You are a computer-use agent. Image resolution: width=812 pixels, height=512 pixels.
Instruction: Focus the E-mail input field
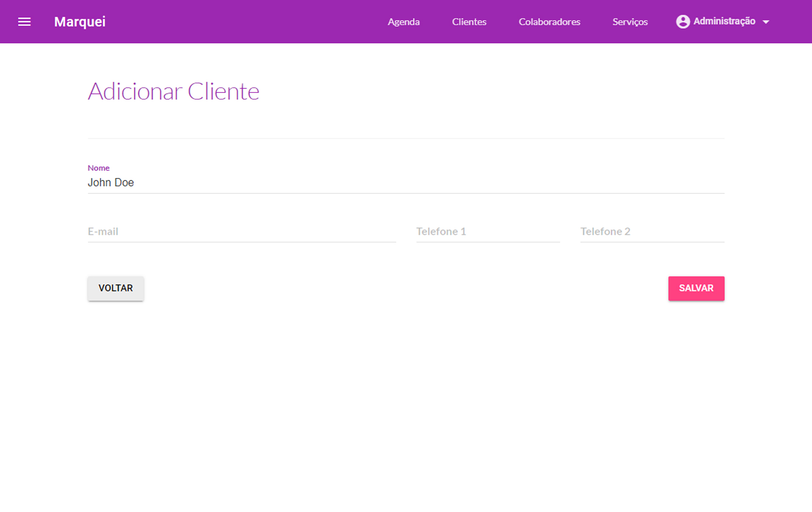pos(242,232)
